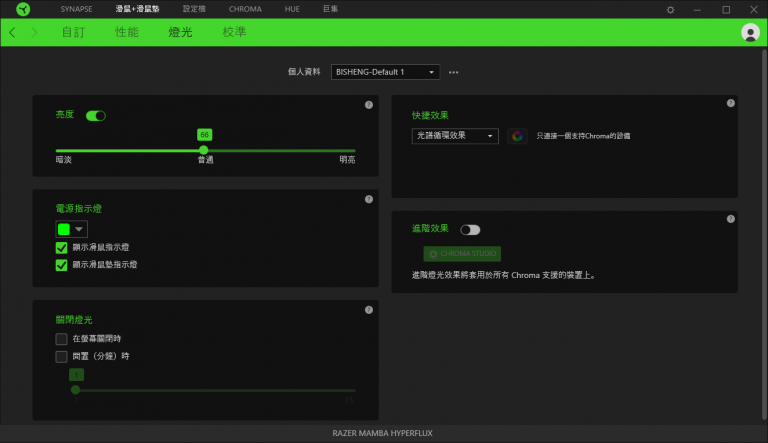The image size is (768, 443).
Task: Show help for 進階效果 panel
Action: pyautogui.click(x=730, y=219)
